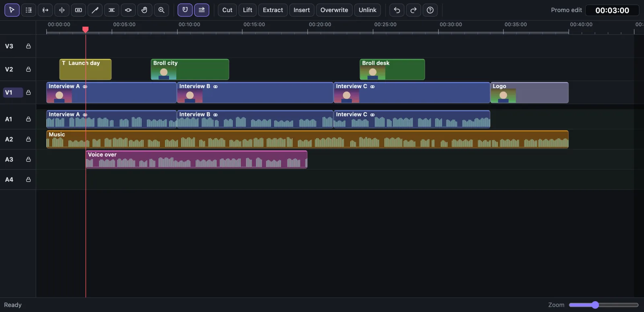The image size is (644, 312).
Task: Adjust the timeline Zoom slider
Action: click(603, 305)
